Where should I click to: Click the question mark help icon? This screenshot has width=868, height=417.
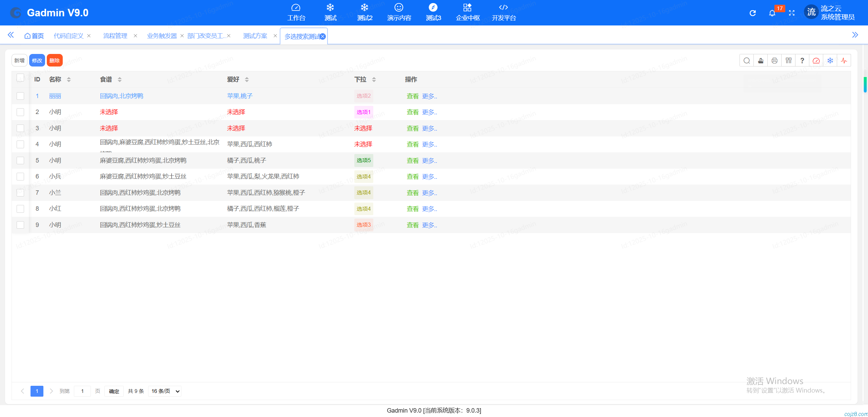click(x=802, y=61)
